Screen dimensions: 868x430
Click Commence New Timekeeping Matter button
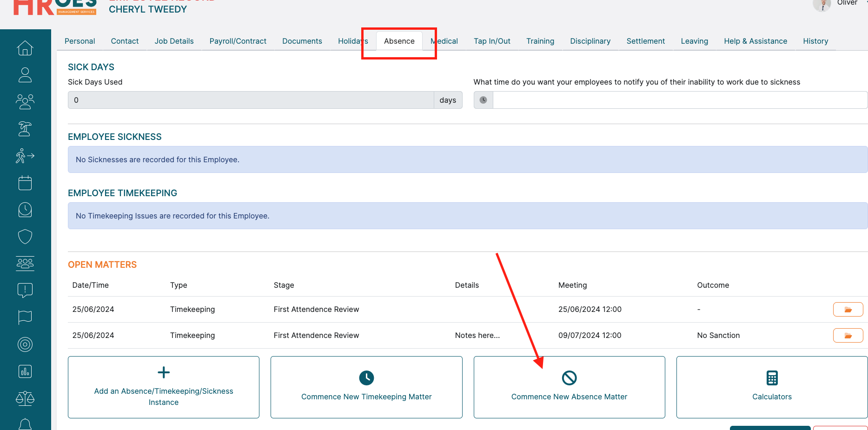click(366, 387)
